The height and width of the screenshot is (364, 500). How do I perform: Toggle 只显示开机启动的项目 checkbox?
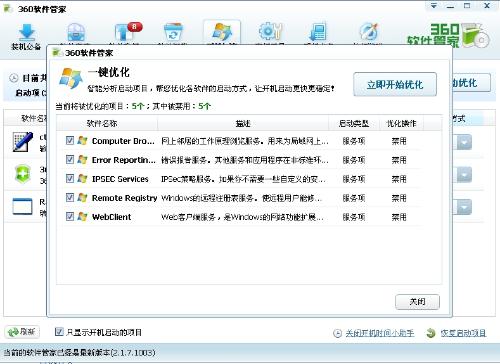59,331
